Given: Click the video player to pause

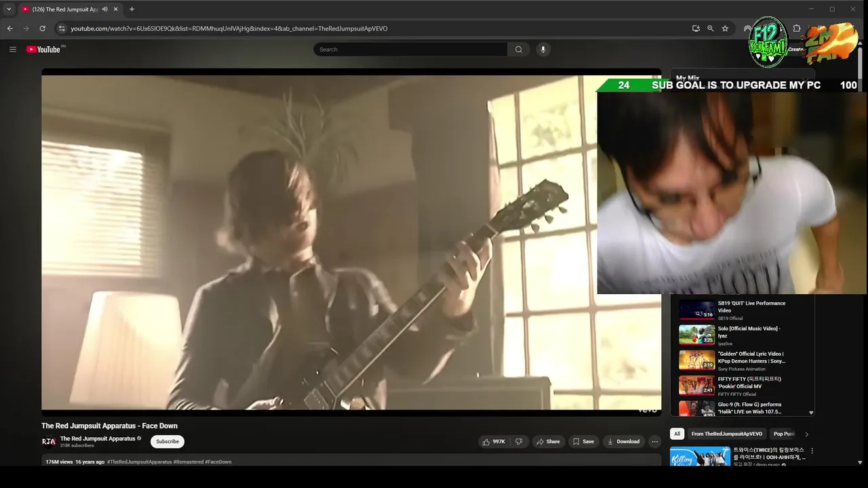Looking at the screenshot, I should point(351,242).
